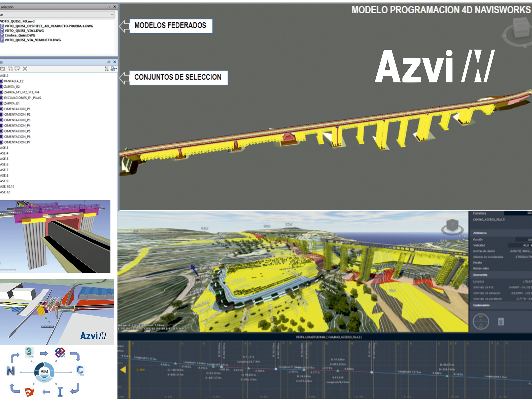Select the CIMENTACION_P4 set

17,125
